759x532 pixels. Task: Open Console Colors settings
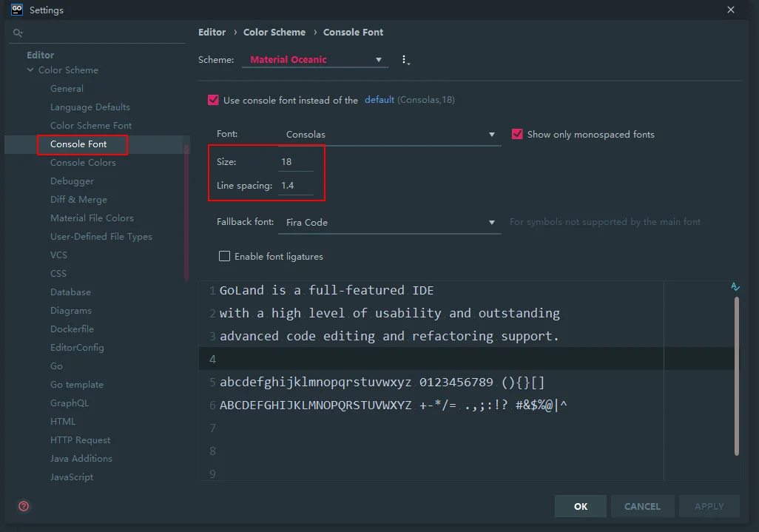[84, 163]
